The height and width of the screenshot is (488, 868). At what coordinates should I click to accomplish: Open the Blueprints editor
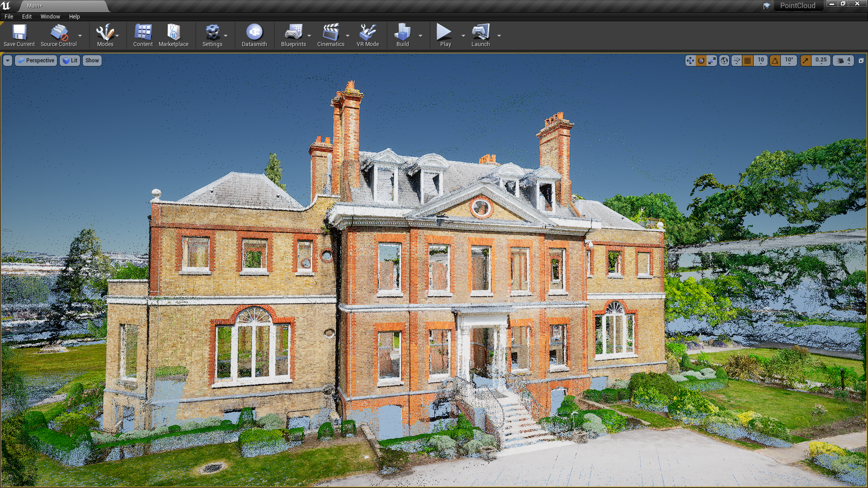point(292,36)
